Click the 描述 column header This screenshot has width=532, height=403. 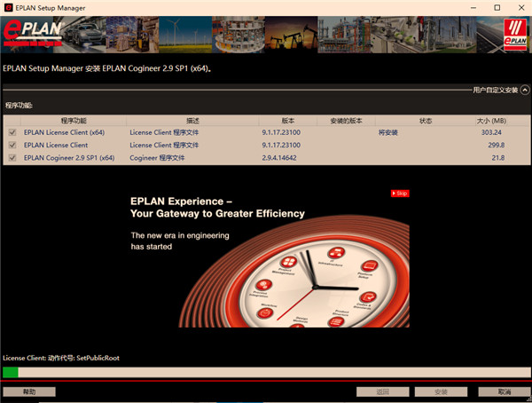click(192, 121)
